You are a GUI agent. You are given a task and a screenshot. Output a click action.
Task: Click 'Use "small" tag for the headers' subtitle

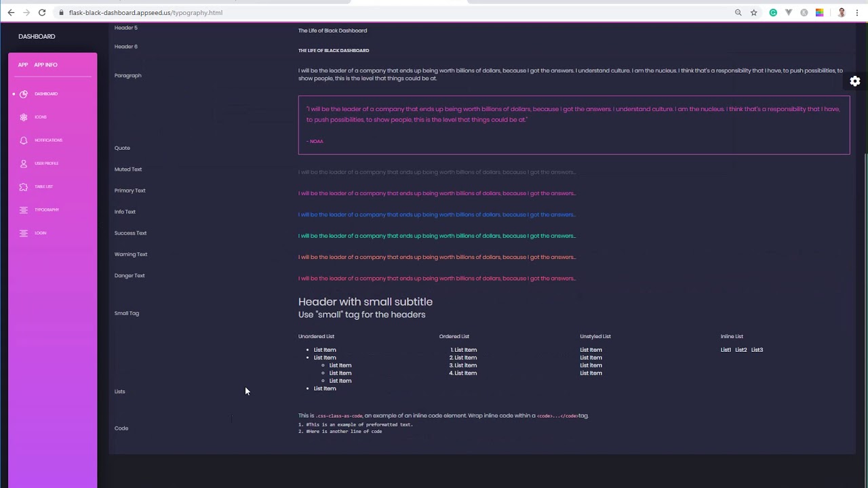[361, 314]
